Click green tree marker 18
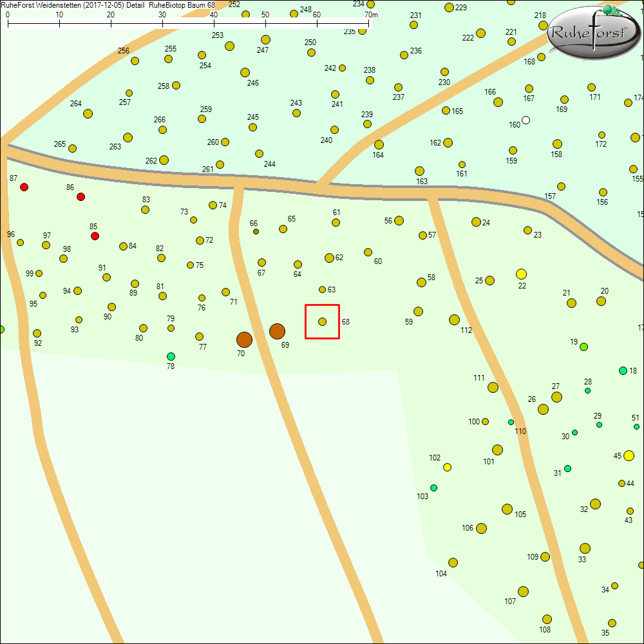 tap(623, 370)
